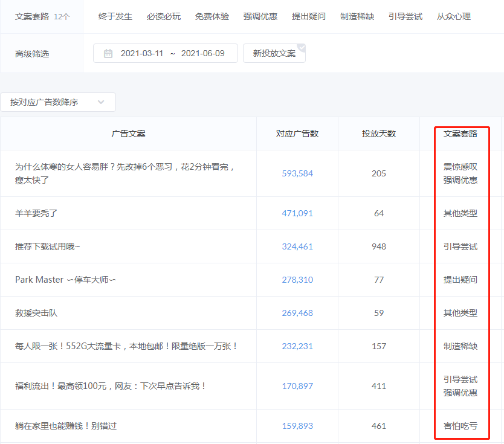Select ad copy 福利流出！最高领100元
Viewport: 504px width, 444px height.
(110, 386)
